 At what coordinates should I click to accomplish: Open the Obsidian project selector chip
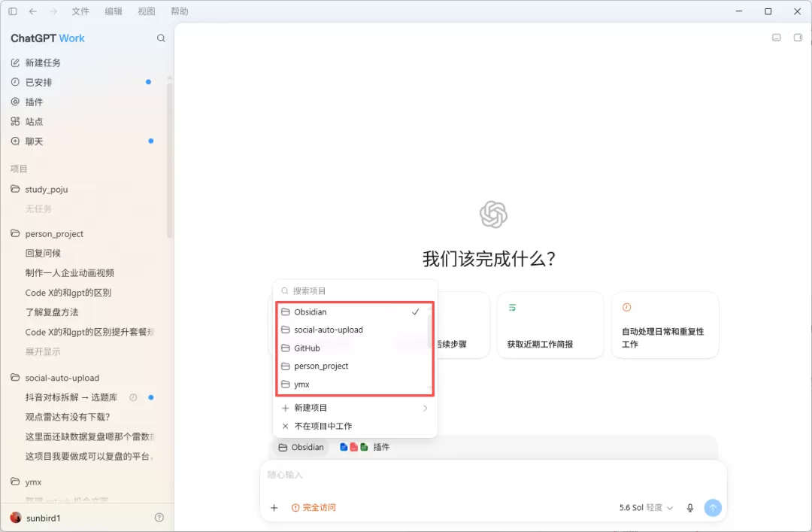click(x=301, y=447)
